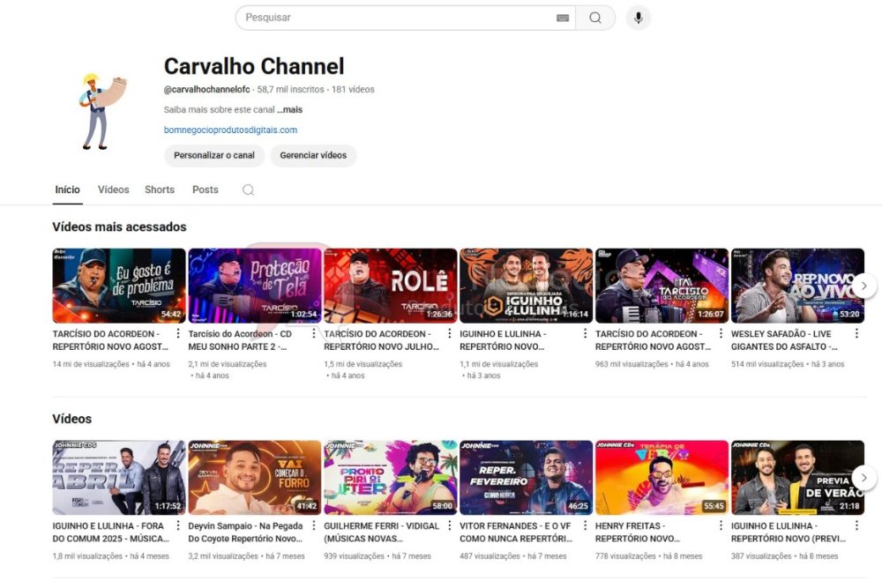Click the search magnifier button
The width and height of the screenshot is (882, 588).
[x=595, y=18]
